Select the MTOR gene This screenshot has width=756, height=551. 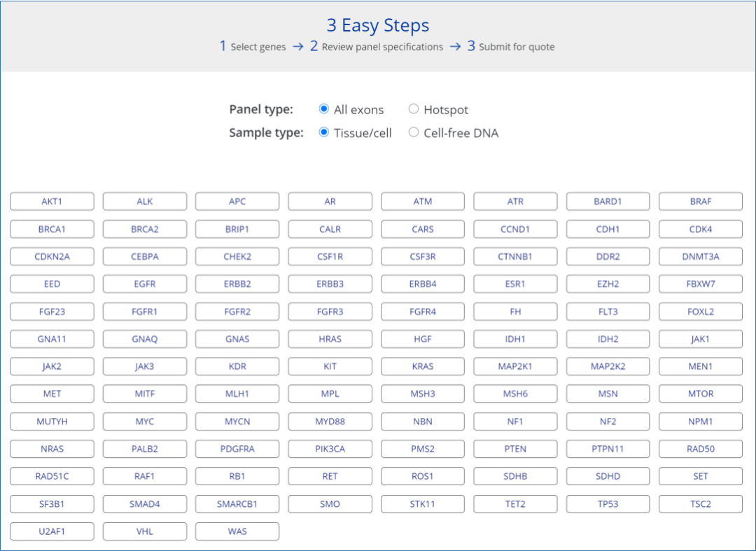click(701, 394)
